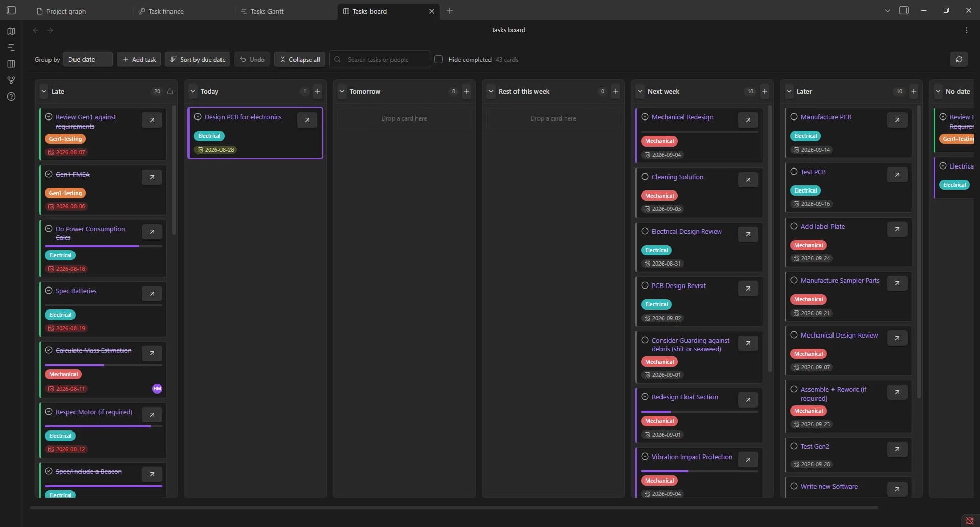Toggle the left sidebar panel icon
Image resolution: width=980 pixels, height=527 pixels.
(11, 10)
